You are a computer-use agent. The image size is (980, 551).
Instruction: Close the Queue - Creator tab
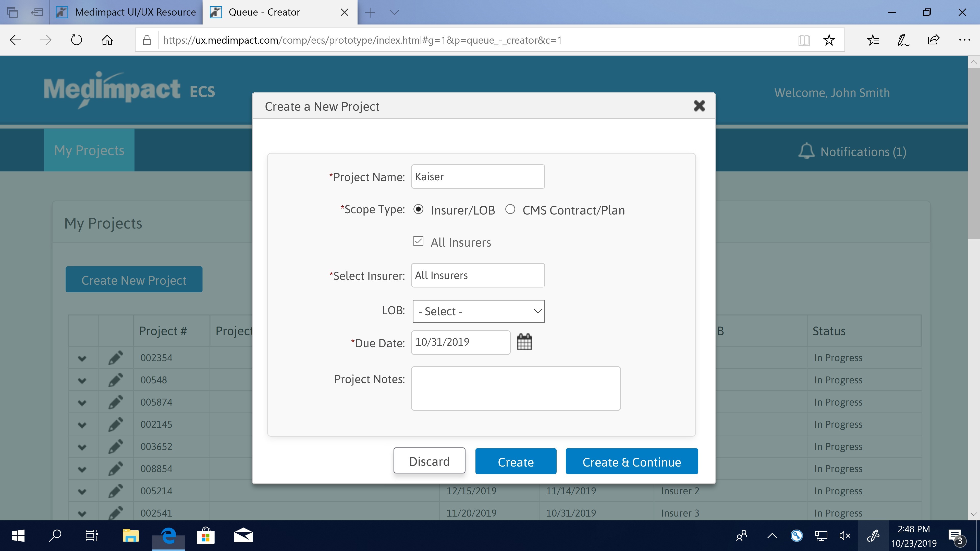pyautogui.click(x=344, y=12)
